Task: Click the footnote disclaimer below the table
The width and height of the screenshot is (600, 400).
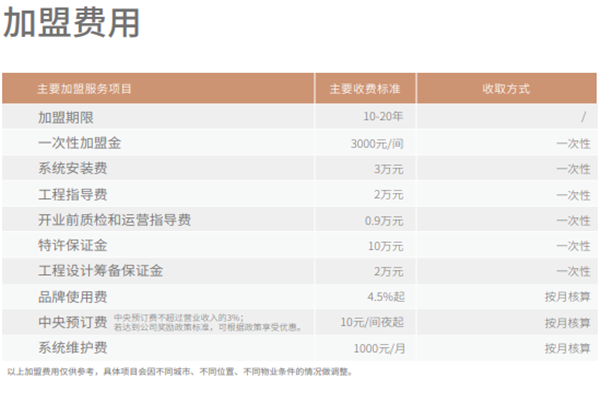Action: click(x=180, y=372)
